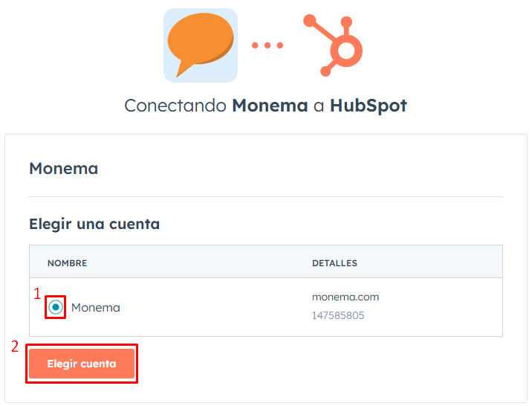This screenshot has height=406, width=532.
Task: Click the red annotation number 2
Action: pos(15,347)
